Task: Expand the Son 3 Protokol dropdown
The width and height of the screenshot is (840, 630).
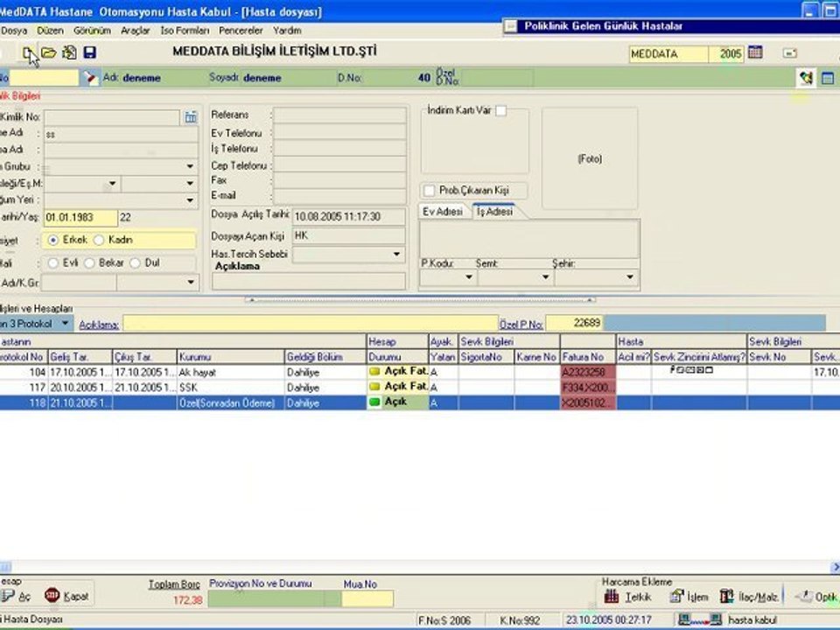Action: tap(65, 323)
